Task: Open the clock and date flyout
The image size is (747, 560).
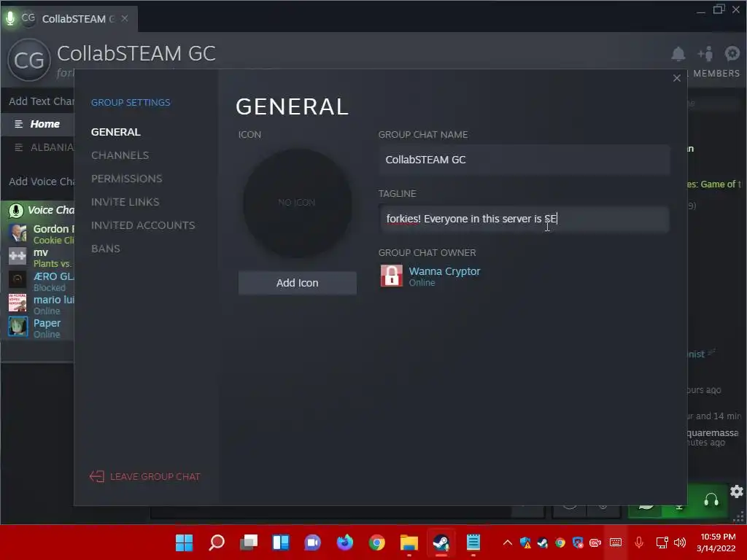Action: 716,542
